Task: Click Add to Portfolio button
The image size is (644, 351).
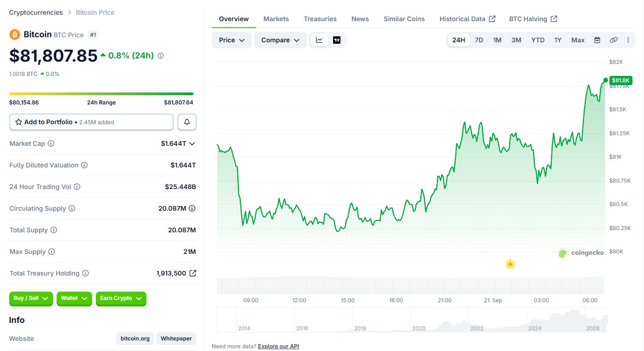Action: (91, 122)
